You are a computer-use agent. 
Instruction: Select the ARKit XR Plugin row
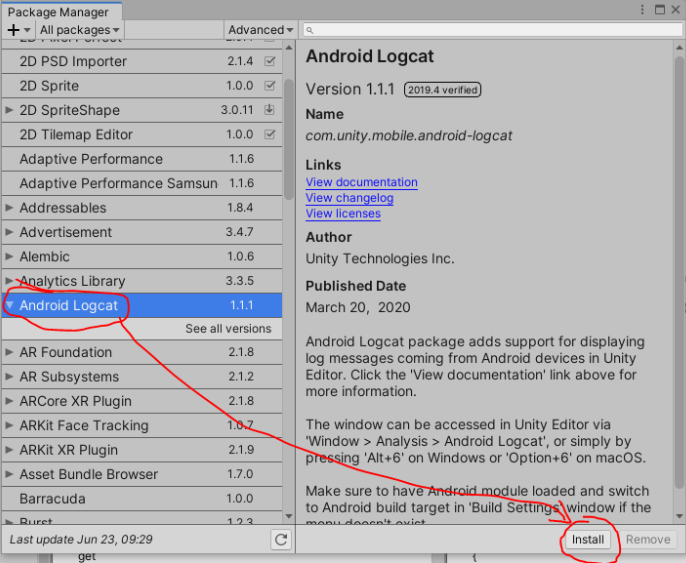point(142,450)
